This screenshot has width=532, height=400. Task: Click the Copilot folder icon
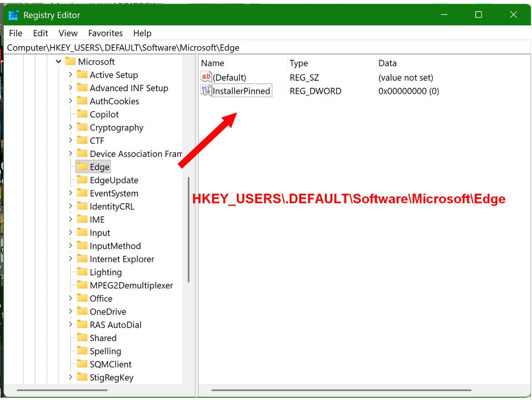pos(82,114)
